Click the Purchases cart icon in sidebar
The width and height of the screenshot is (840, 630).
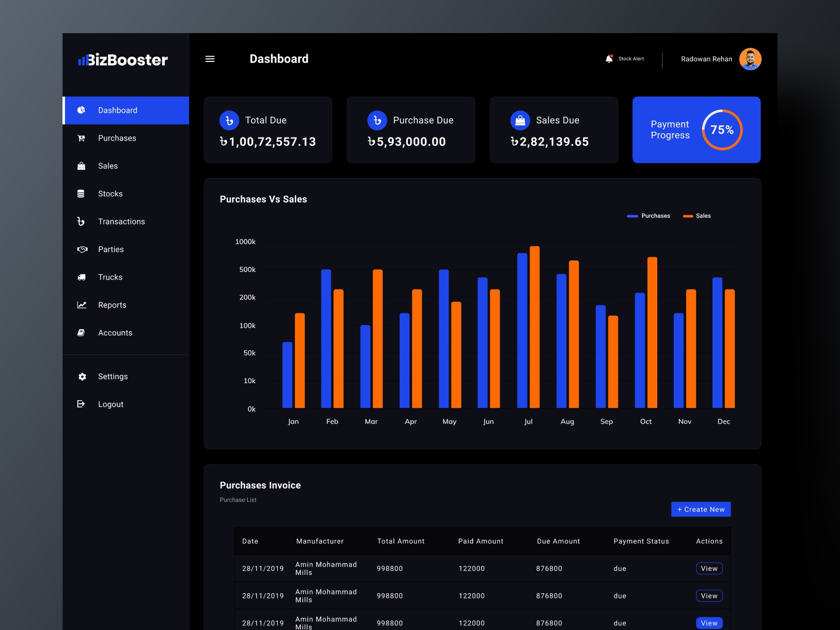pos(81,138)
